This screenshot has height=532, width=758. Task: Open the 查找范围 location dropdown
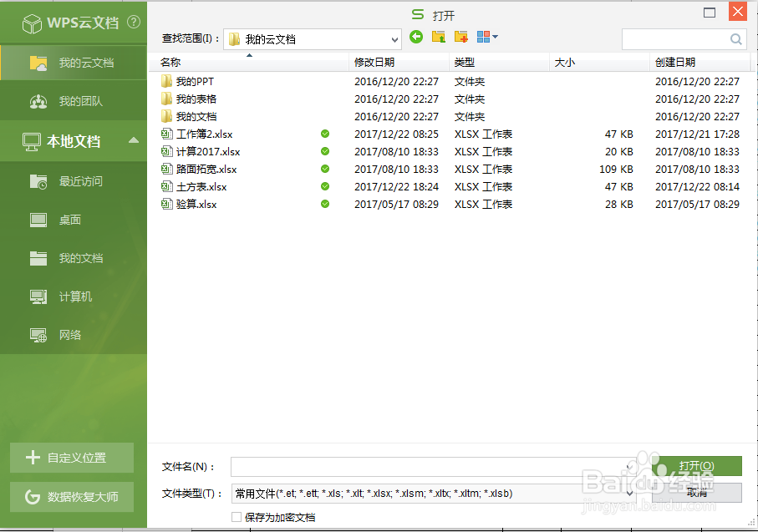394,38
